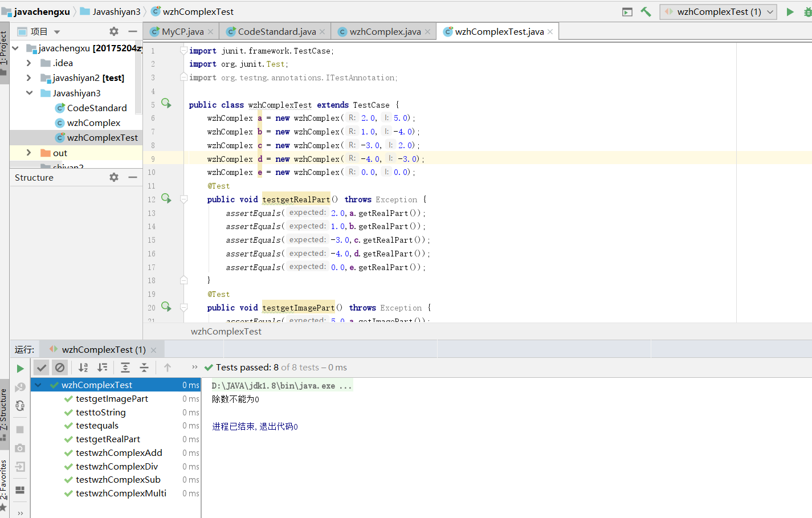
Task: Open Project panel settings gear
Action: pyautogui.click(x=114, y=31)
